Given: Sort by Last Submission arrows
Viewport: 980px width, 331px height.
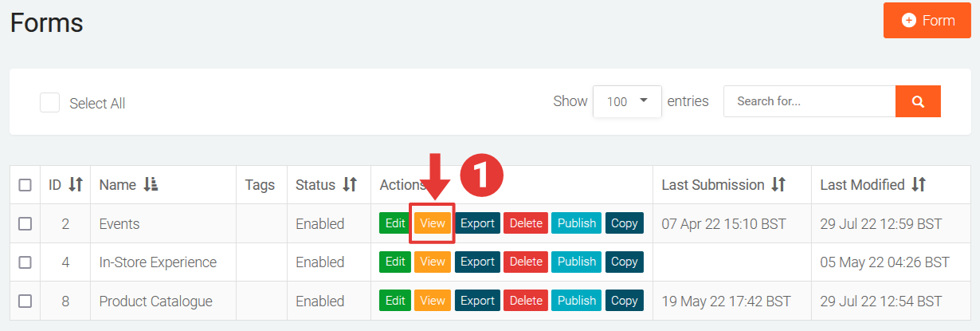Looking at the screenshot, I should pyautogui.click(x=778, y=185).
